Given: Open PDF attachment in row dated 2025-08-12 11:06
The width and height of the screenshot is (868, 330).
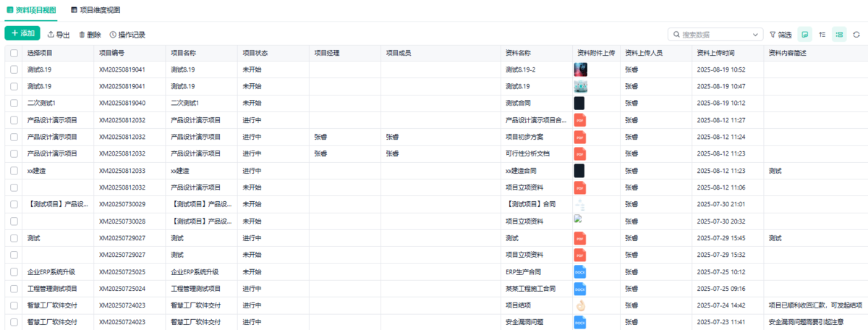Looking at the screenshot, I should (580, 187).
